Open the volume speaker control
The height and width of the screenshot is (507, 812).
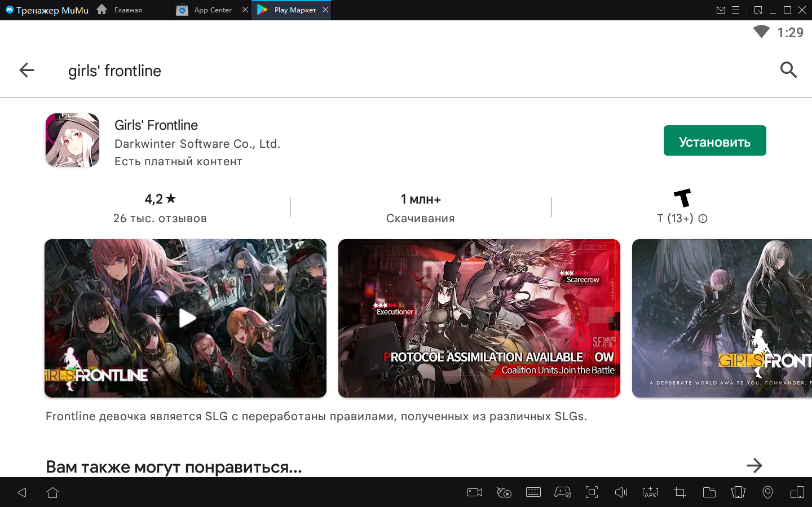pyautogui.click(x=621, y=492)
